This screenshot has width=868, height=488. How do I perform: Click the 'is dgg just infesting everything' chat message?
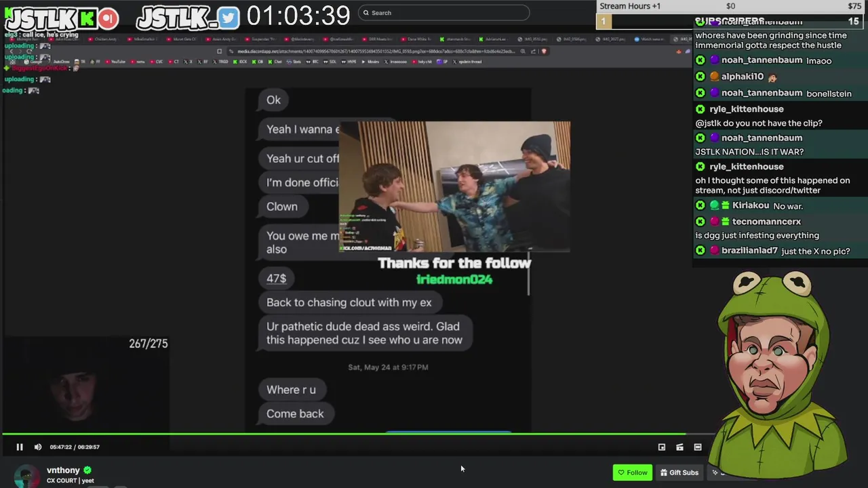point(757,236)
